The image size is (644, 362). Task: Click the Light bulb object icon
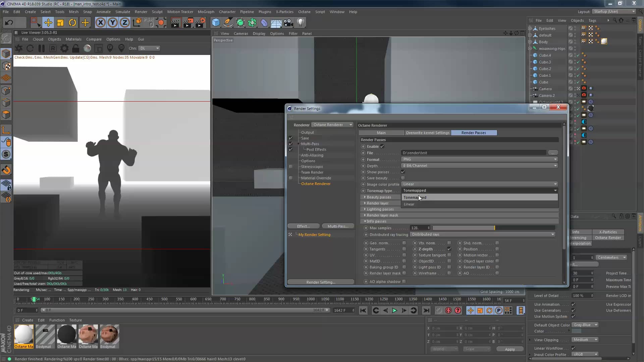click(301, 23)
